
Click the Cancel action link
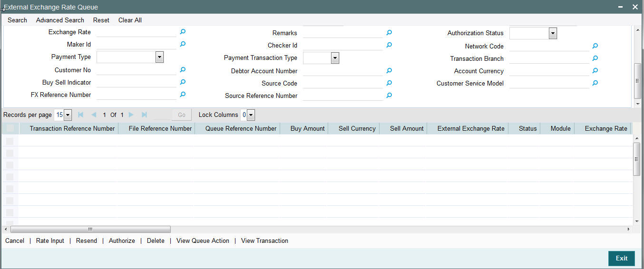[15, 240]
